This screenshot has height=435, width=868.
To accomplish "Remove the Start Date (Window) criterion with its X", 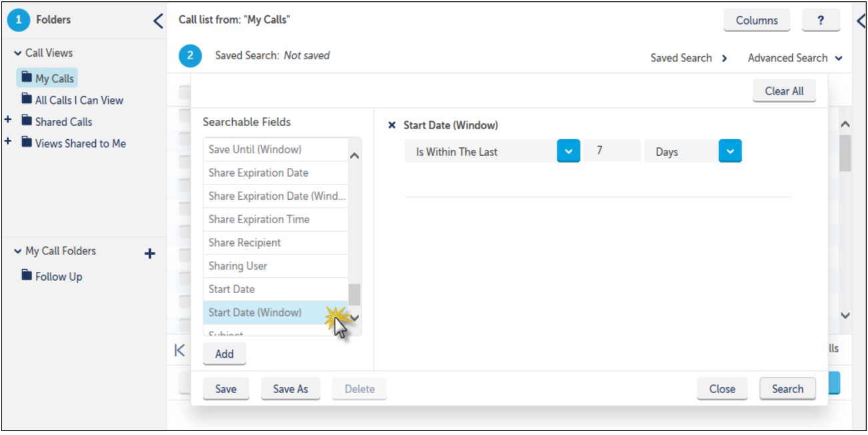I will (392, 125).
